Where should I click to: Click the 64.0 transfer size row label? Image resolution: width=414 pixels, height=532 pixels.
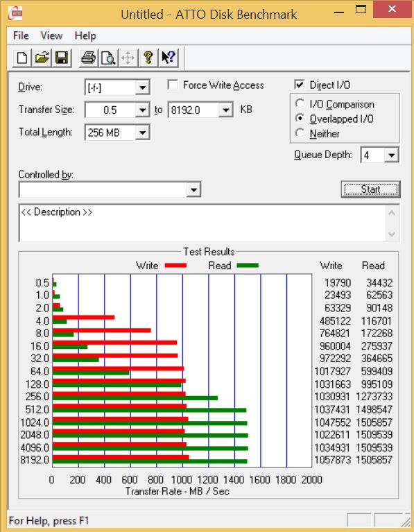click(40, 371)
